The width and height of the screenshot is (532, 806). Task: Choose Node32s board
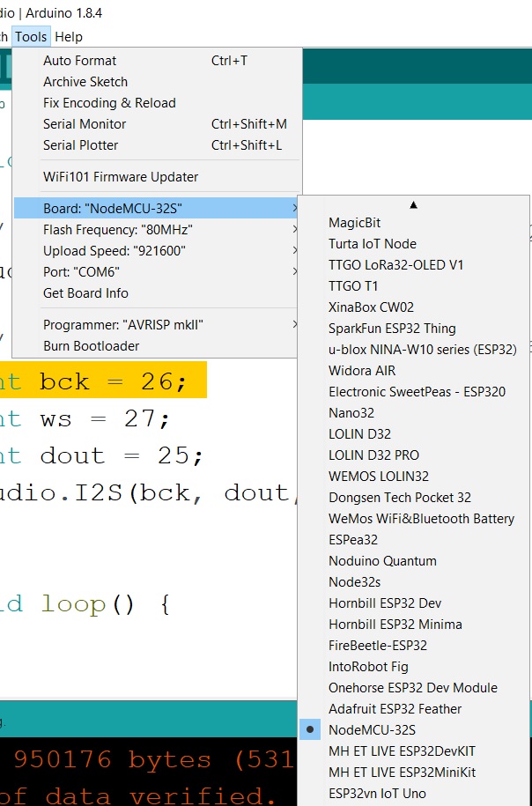point(413,582)
